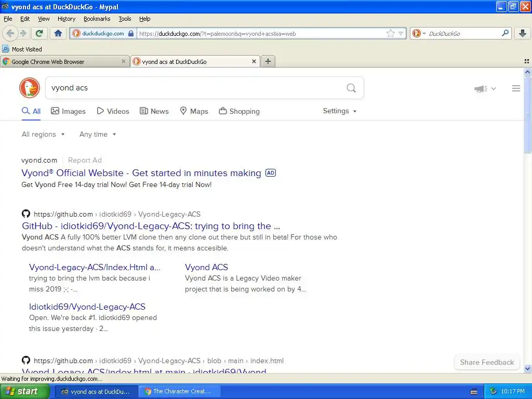Open the View menu
This screenshot has height=399, width=532.
point(44,19)
